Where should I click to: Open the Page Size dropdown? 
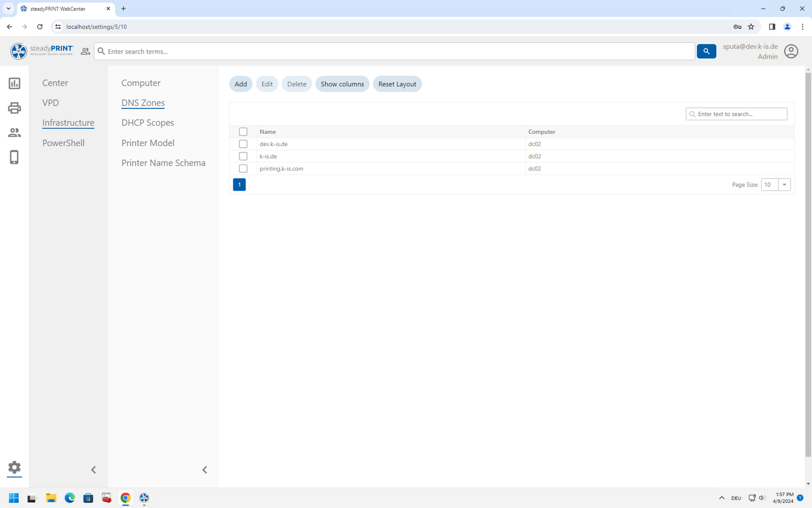[x=784, y=185]
